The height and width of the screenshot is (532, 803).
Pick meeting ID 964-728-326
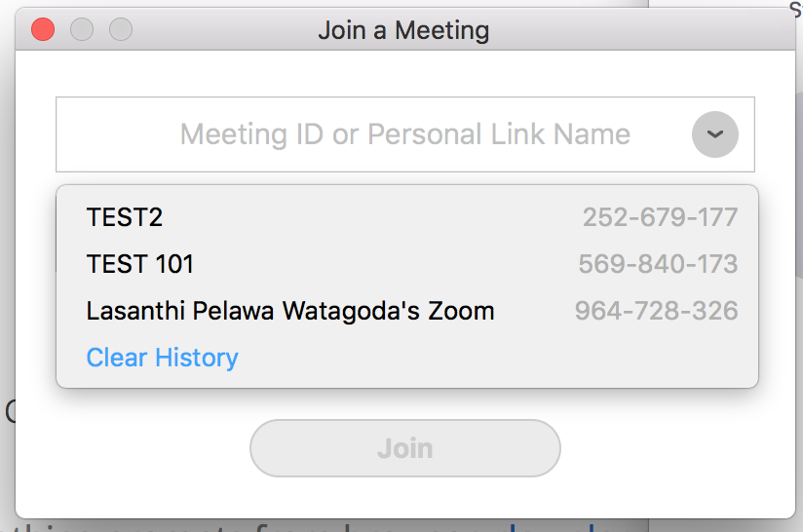pyautogui.click(x=657, y=310)
